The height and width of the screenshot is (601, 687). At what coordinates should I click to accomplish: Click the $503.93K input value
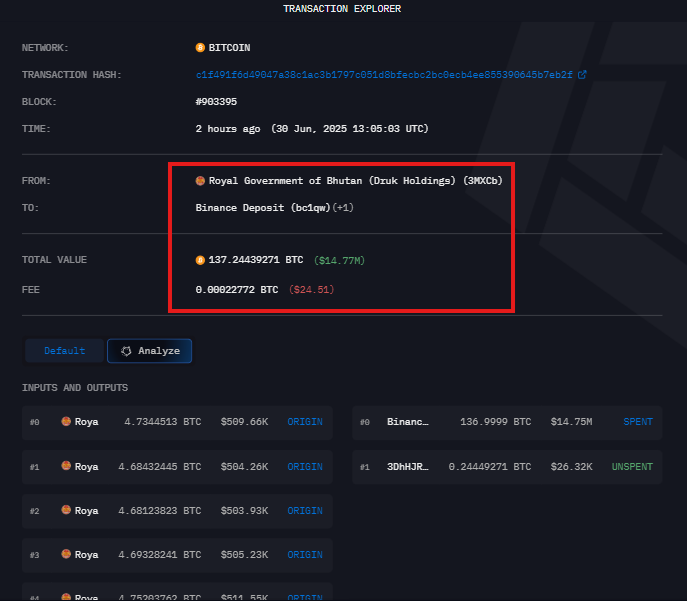[x=244, y=511]
